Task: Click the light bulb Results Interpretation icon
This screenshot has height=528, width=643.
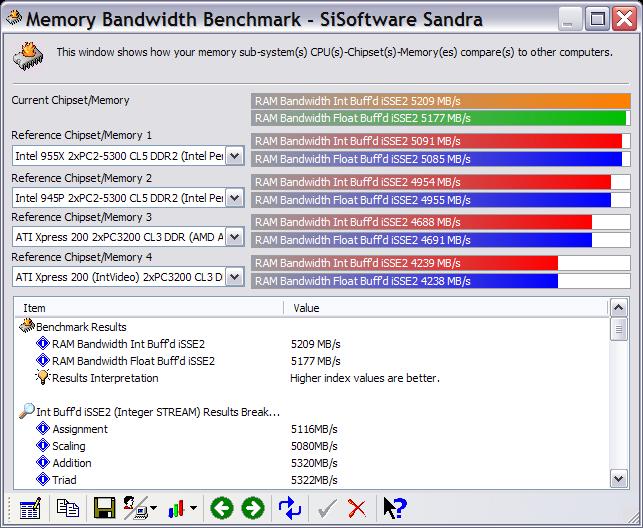Action: [43, 377]
